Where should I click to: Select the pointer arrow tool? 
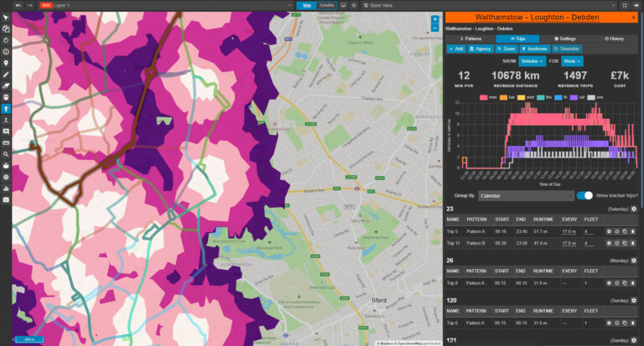6,18
